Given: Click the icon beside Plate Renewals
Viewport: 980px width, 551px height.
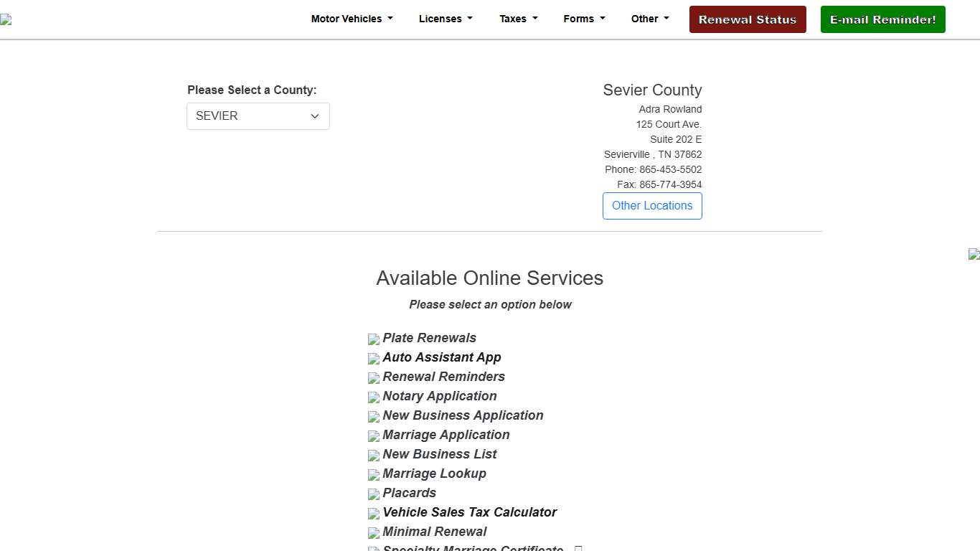Looking at the screenshot, I should click(374, 339).
